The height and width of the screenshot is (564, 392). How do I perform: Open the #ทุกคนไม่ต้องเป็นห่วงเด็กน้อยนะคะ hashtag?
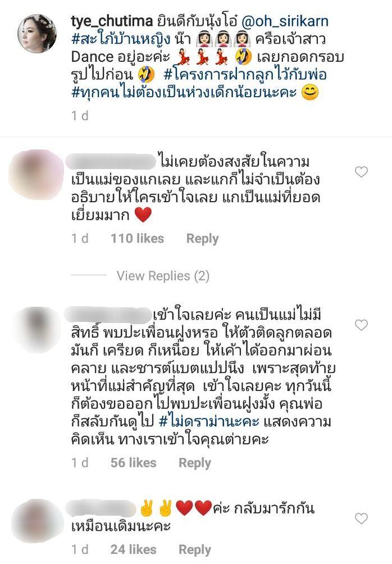[x=184, y=93]
